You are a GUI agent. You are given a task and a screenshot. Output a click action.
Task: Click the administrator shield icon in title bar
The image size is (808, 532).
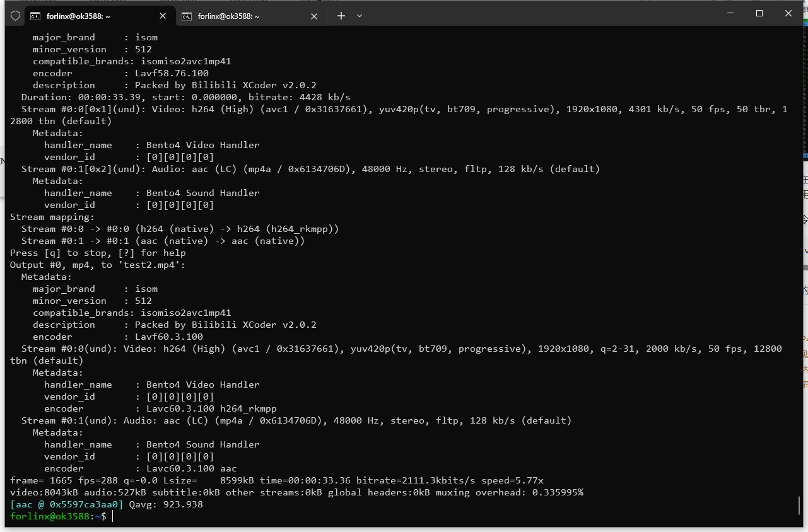tap(16, 16)
